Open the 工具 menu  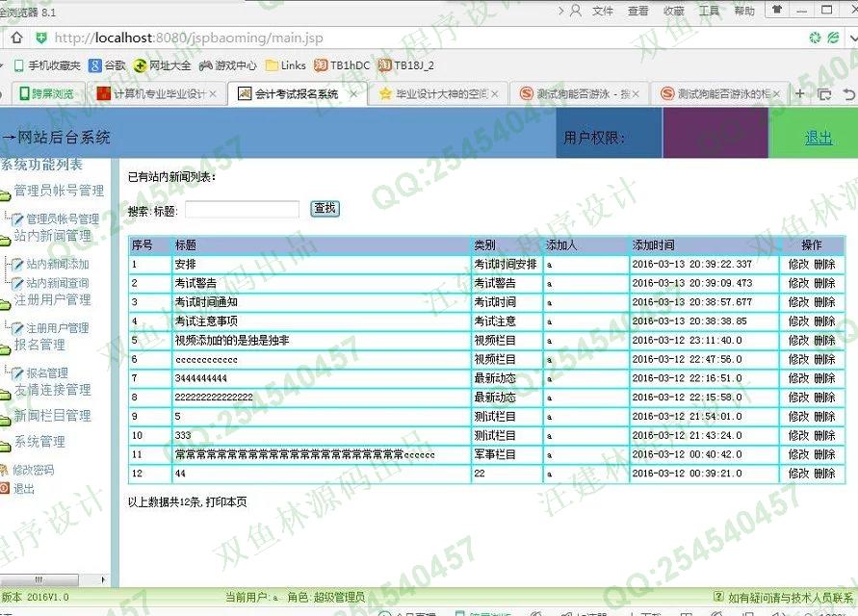point(709,11)
